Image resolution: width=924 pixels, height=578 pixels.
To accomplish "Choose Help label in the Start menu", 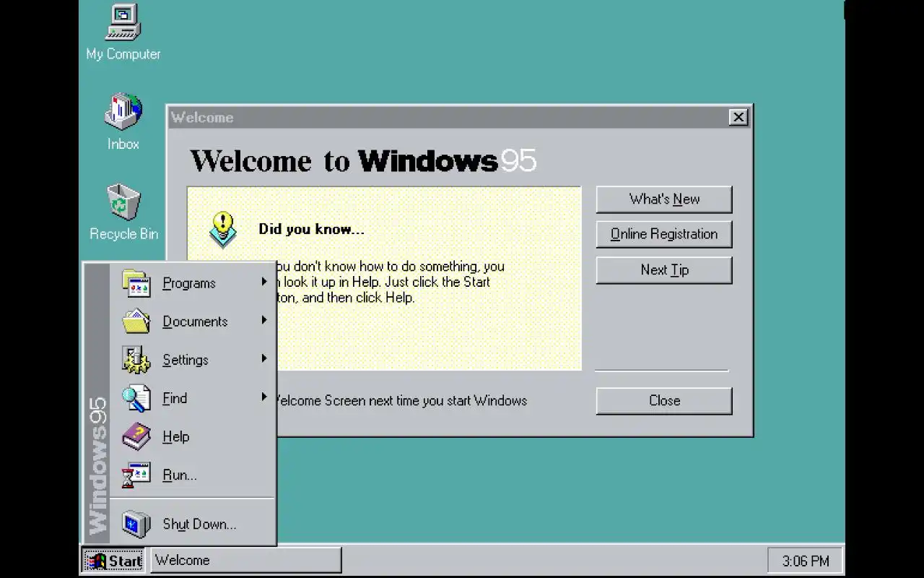I will click(176, 436).
